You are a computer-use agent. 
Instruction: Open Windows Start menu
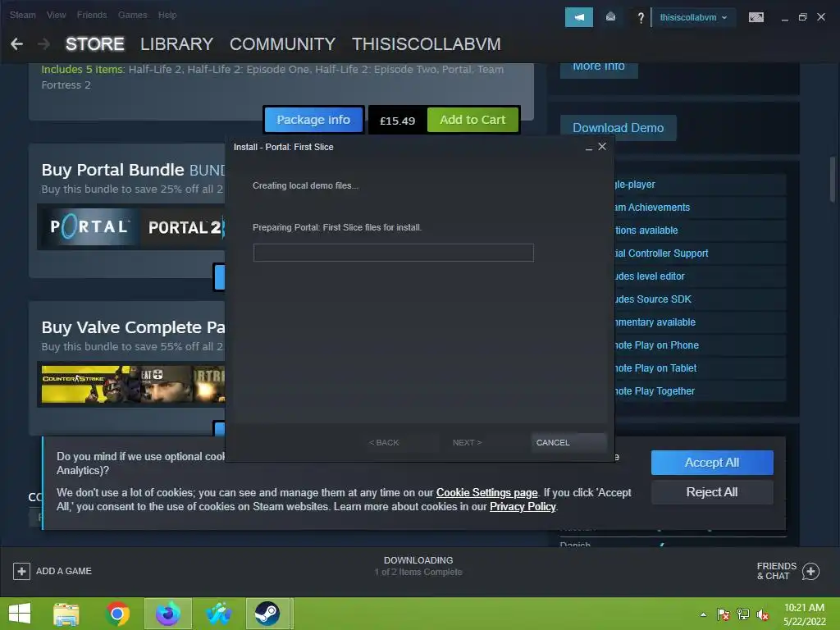[20, 614]
